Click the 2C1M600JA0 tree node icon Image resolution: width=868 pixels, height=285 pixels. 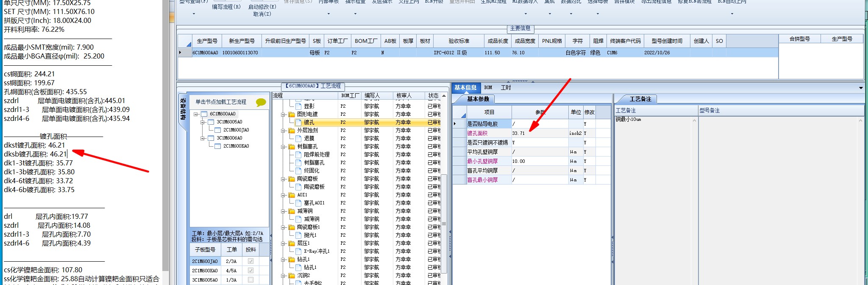(217, 130)
